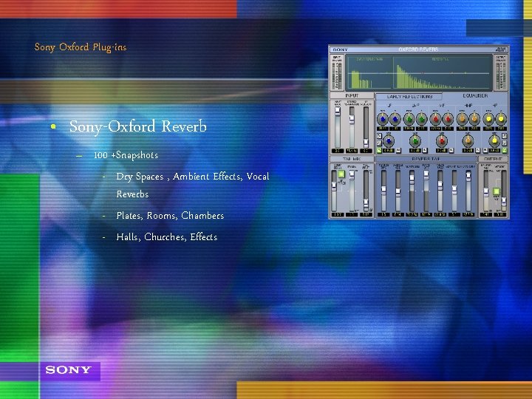Adjust the fourth slider in Reverb Tail section
Viewport: 532px width, 399px height.
coord(426,191)
